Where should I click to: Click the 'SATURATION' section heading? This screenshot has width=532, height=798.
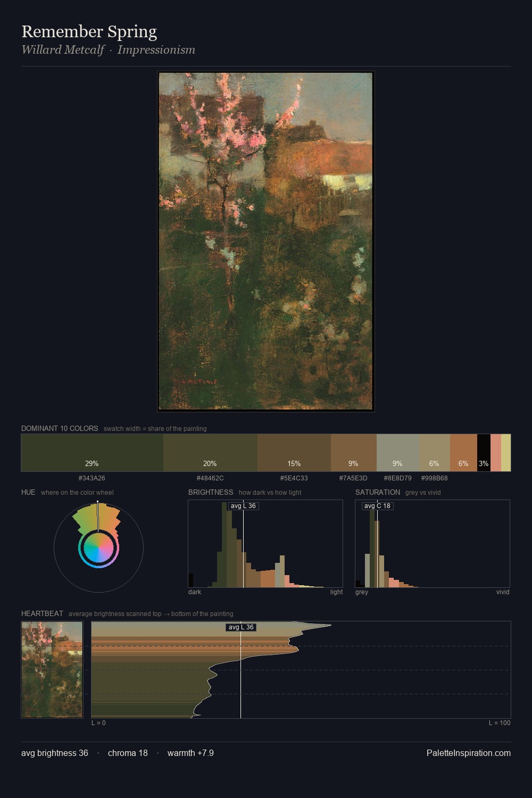378,492
